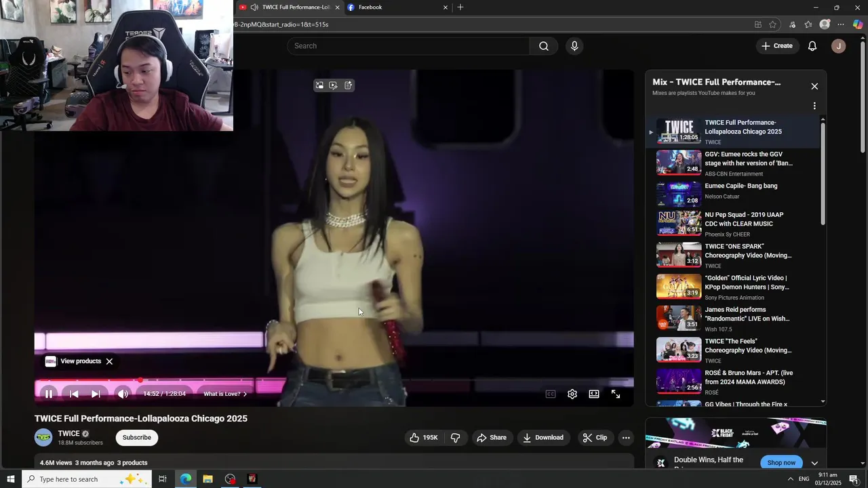The height and width of the screenshot is (488, 868).
Task: Run search with the magnifier button
Action: coord(544,46)
